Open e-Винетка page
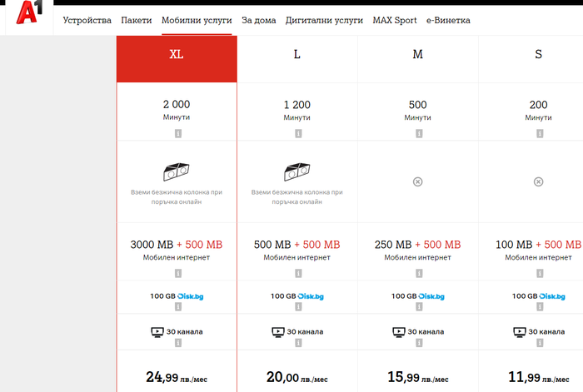The height and width of the screenshot is (392, 583). pyautogui.click(x=448, y=21)
